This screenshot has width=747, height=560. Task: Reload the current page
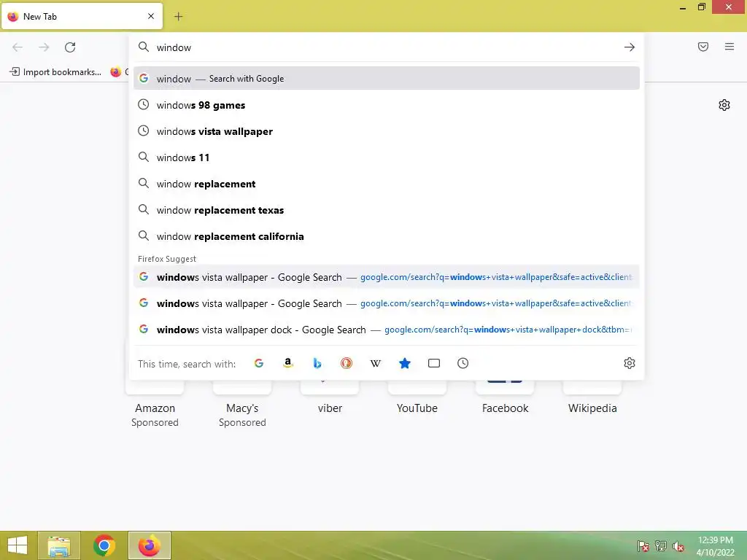(x=70, y=47)
